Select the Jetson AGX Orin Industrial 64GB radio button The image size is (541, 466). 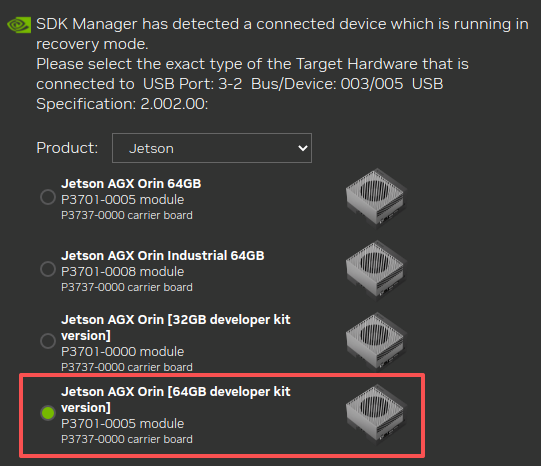point(48,269)
